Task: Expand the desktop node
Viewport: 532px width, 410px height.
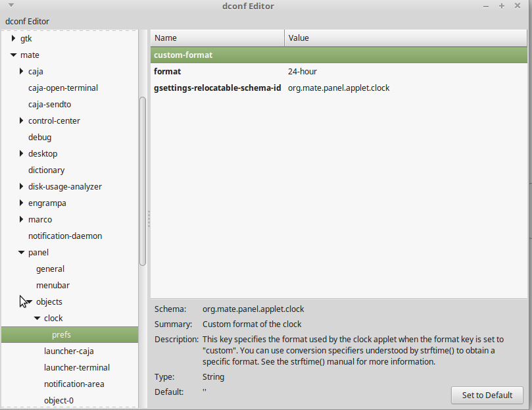Action: point(20,153)
